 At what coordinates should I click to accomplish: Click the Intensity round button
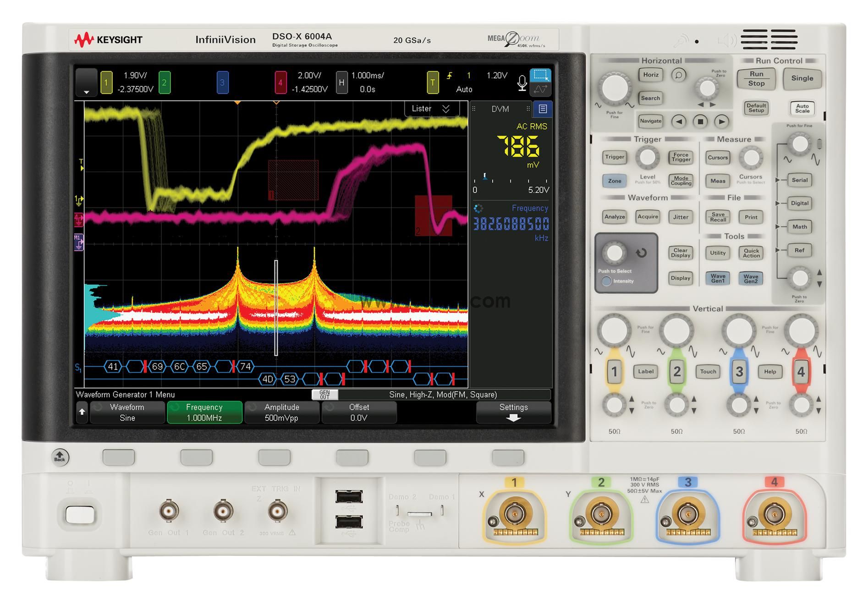[x=606, y=281]
